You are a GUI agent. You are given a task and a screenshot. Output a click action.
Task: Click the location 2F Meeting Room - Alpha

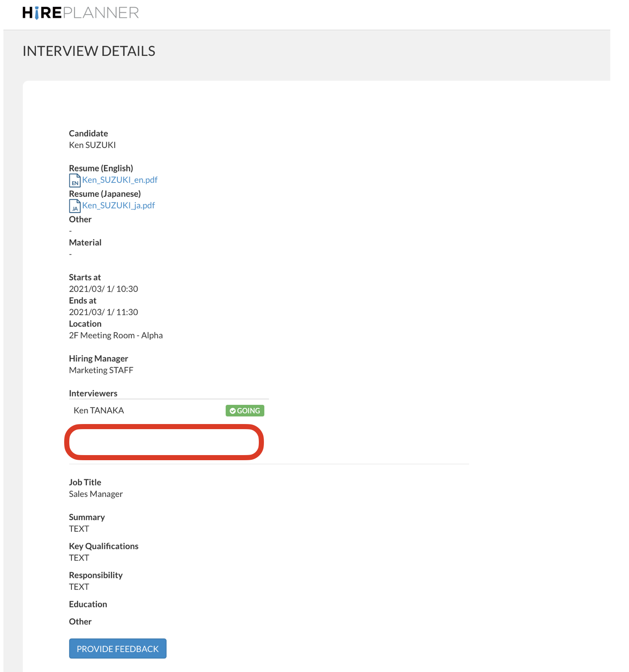tap(116, 336)
